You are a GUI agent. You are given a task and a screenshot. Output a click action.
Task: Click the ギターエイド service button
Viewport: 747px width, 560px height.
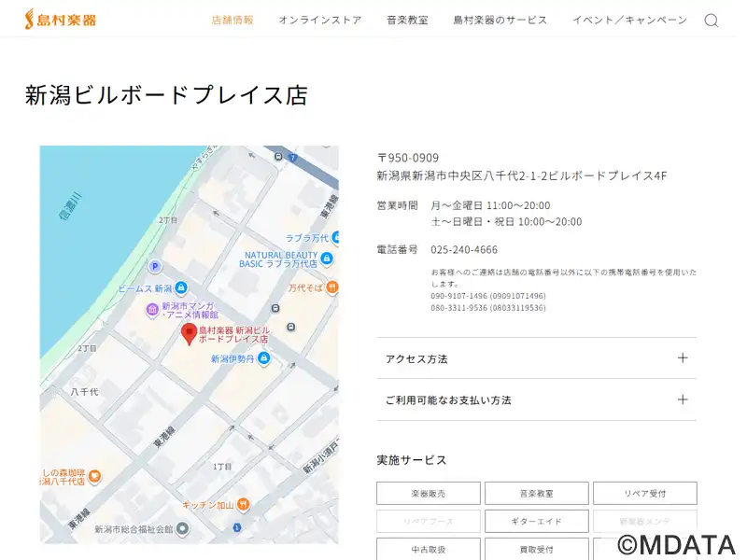536,521
